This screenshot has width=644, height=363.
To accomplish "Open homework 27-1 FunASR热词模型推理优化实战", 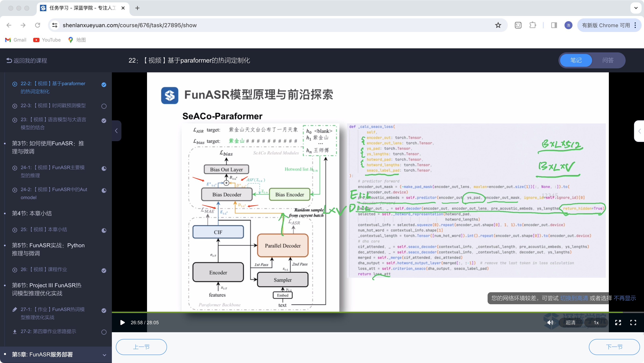I will point(53,313).
